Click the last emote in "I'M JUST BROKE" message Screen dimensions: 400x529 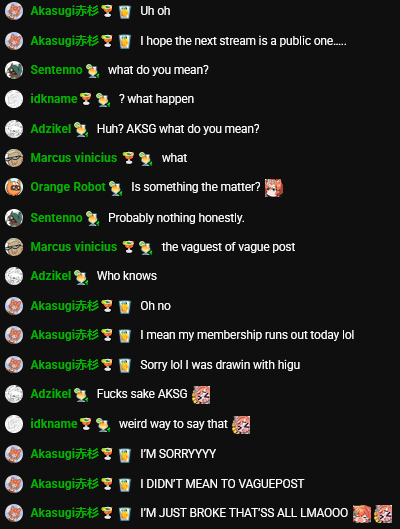tap(383, 514)
